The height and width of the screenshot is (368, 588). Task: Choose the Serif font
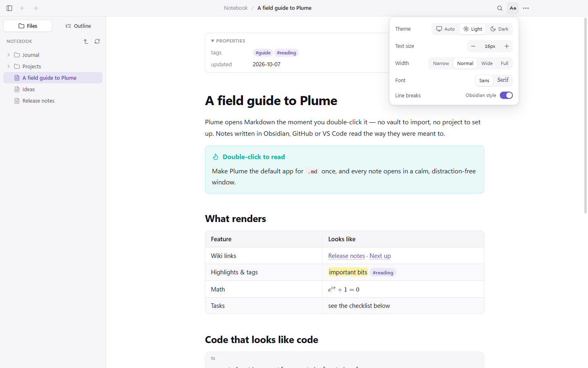pyautogui.click(x=503, y=80)
